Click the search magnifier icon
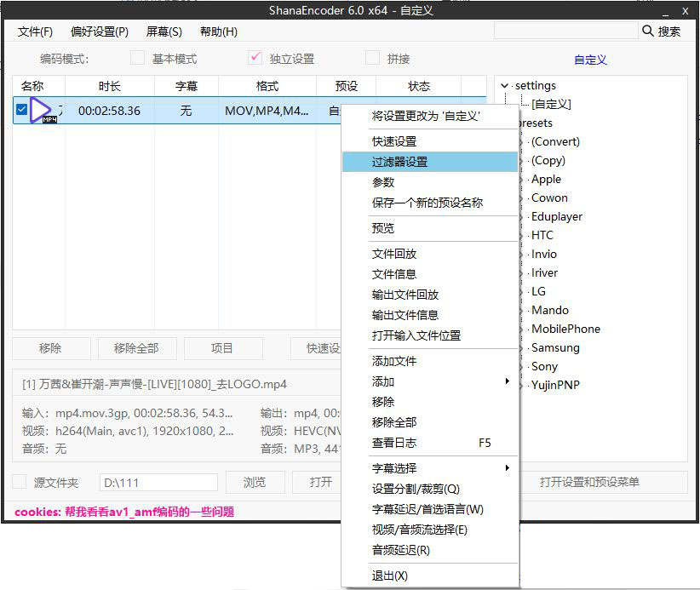 pos(647,31)
